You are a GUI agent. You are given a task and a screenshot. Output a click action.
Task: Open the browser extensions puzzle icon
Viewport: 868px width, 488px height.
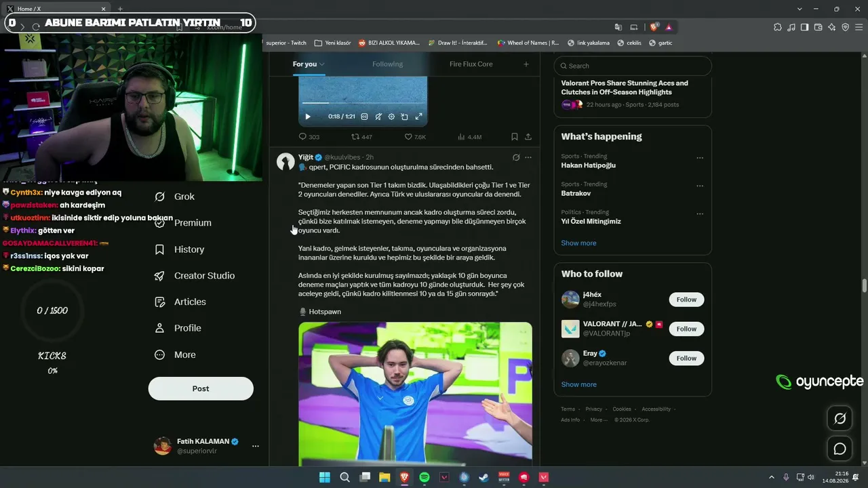(x=777, y=27)
